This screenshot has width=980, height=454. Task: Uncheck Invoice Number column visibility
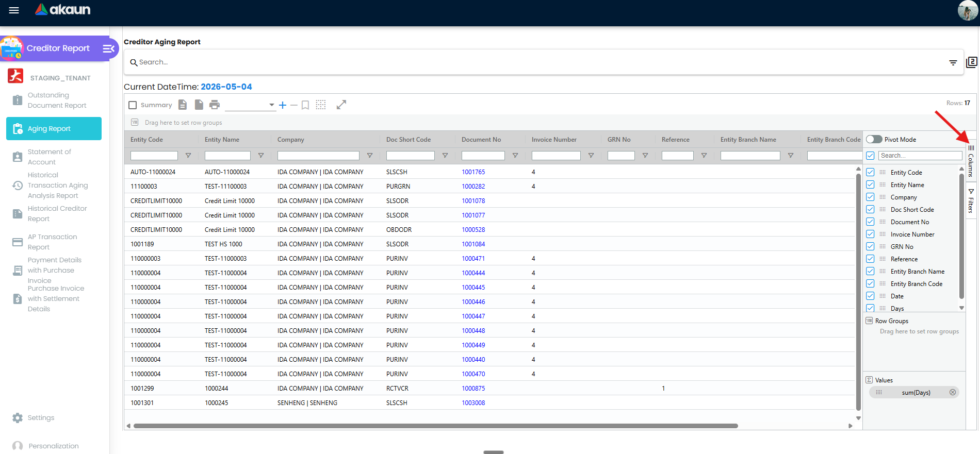click(x=870, y=234)
